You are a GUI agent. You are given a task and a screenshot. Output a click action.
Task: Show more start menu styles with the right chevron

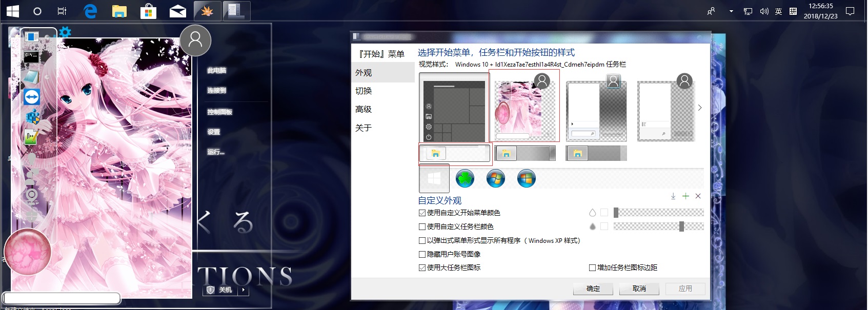click(700, 108)
